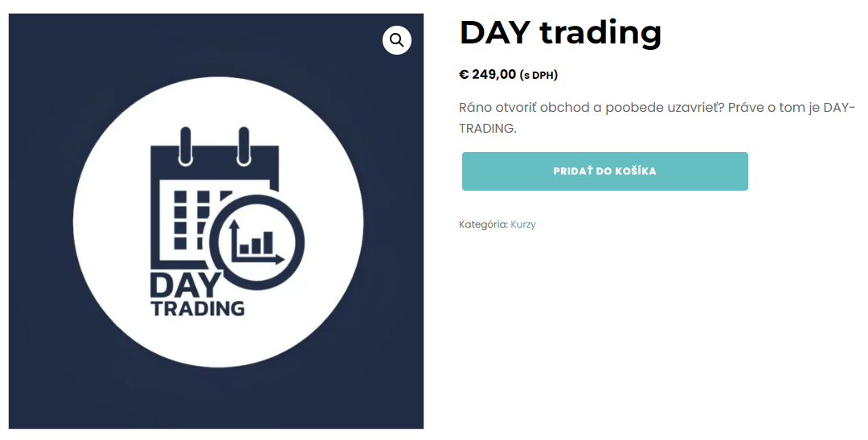Click the DAY trading product title
The image size is (868, 440).
click(560, 32)
